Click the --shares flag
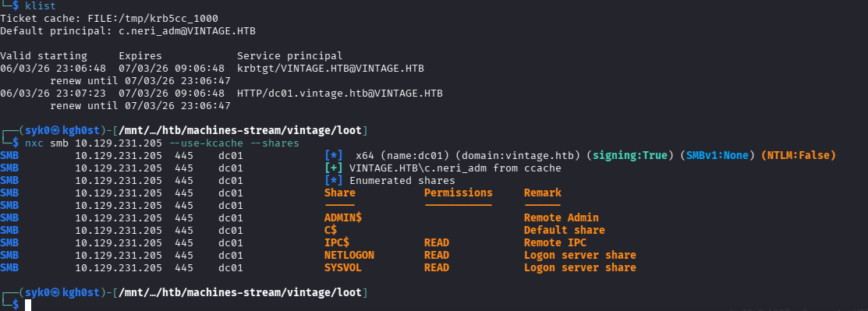 coord(275,143)
